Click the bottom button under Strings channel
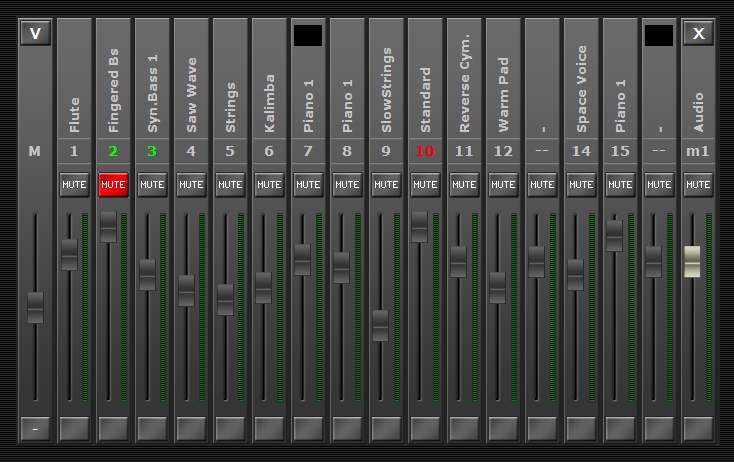The height and width of the screenshot is (462, 734). 230,429
